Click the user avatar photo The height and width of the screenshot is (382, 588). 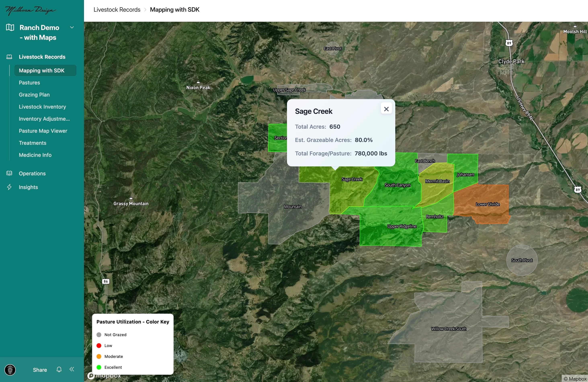(x=10, y=370)
